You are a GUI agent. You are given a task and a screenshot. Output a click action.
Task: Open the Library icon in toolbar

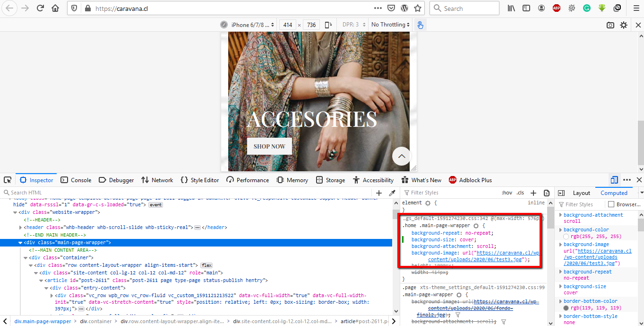point(511,8)
